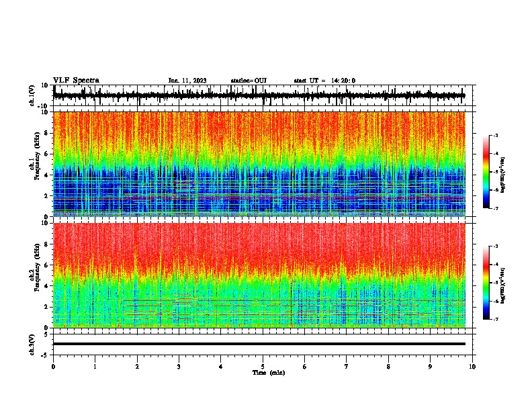Click time axis tick label "5"
532x411 pixels.
click(x=263, y=367)
